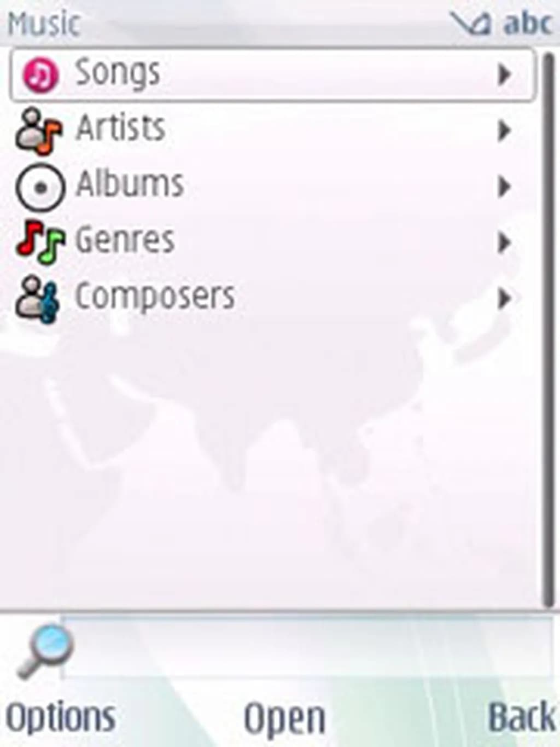
Task: Select the Genres list entry
Action: [x=272, y=242]
